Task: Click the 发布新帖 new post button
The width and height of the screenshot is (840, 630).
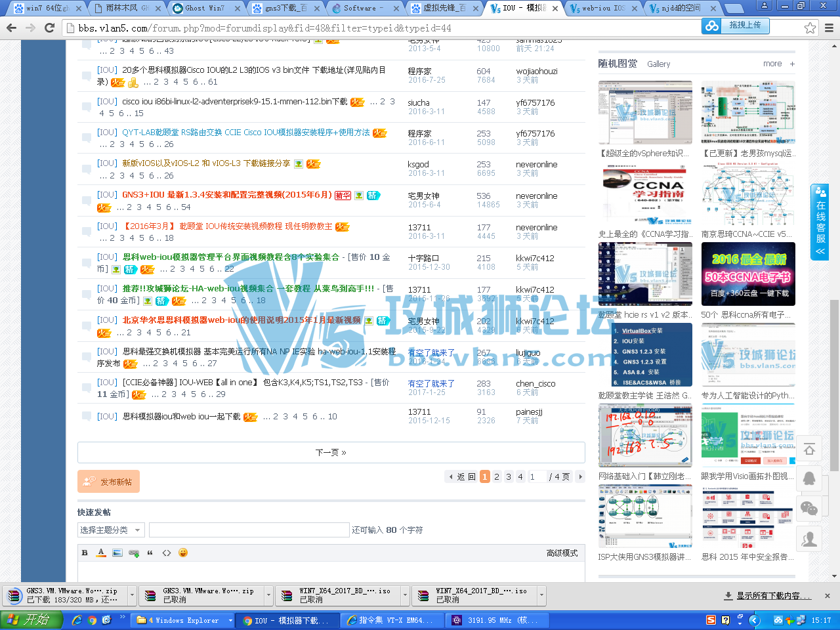Action: tap(108, 482)
